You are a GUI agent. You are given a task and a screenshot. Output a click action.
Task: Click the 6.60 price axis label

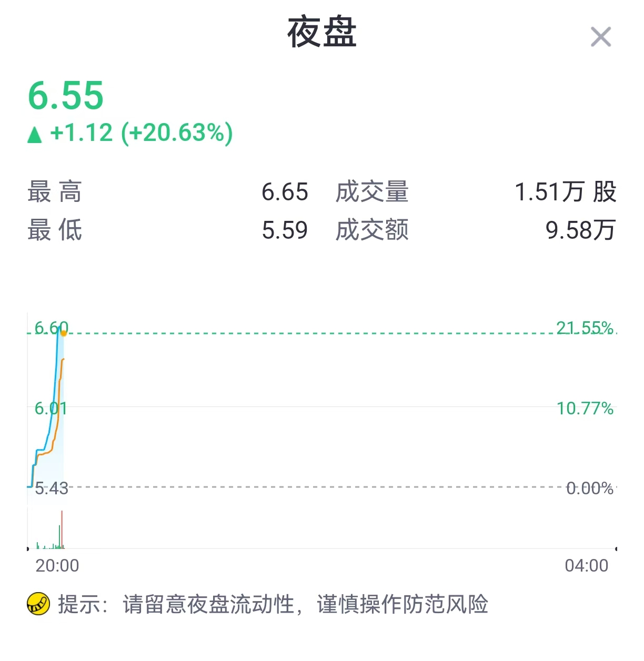pyautogui.click(x=51, y=328)
